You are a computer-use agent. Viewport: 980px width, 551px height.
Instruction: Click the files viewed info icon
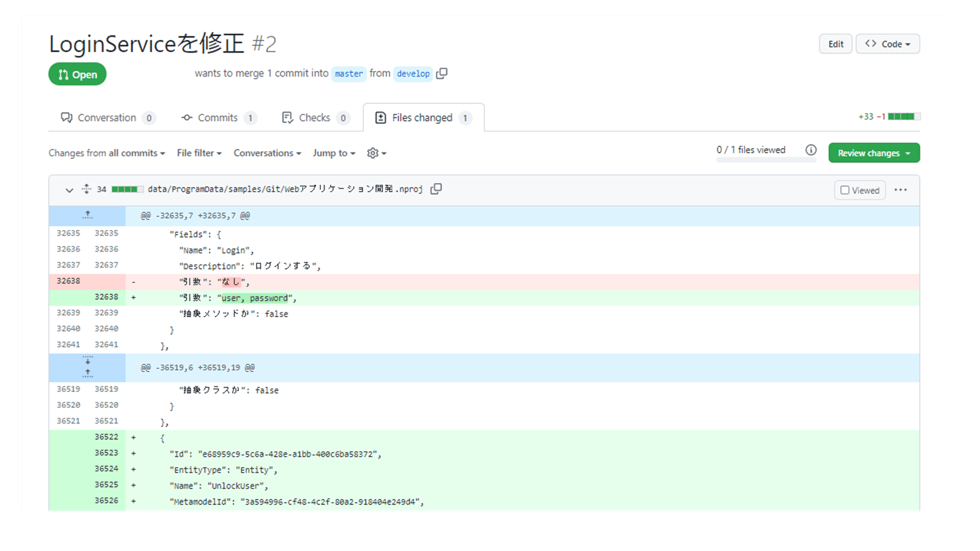[810, 150]
